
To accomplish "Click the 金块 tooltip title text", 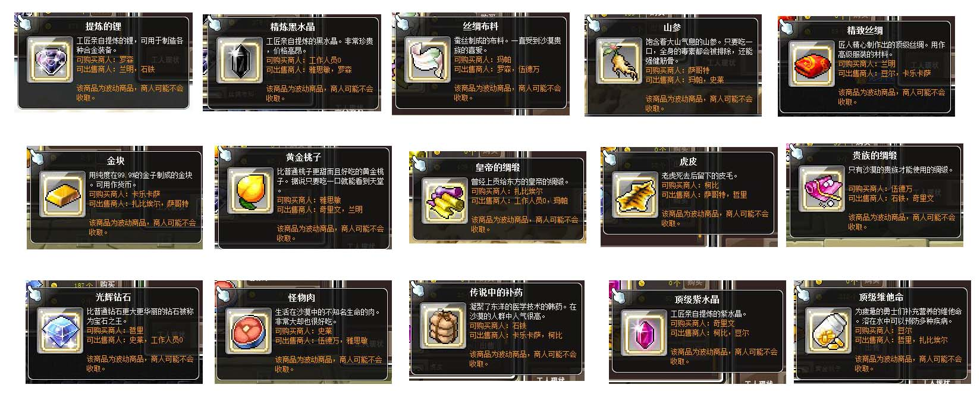I will point(116,161).
